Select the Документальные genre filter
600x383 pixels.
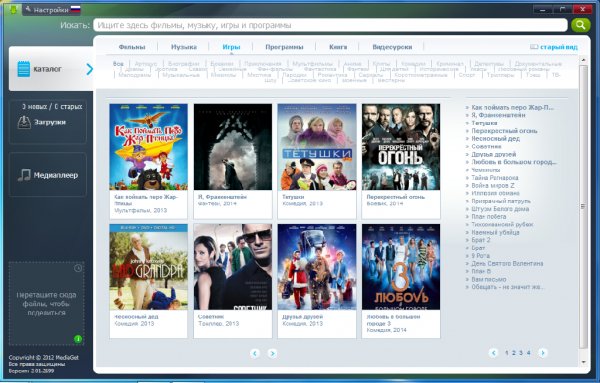tap(538, 64)
